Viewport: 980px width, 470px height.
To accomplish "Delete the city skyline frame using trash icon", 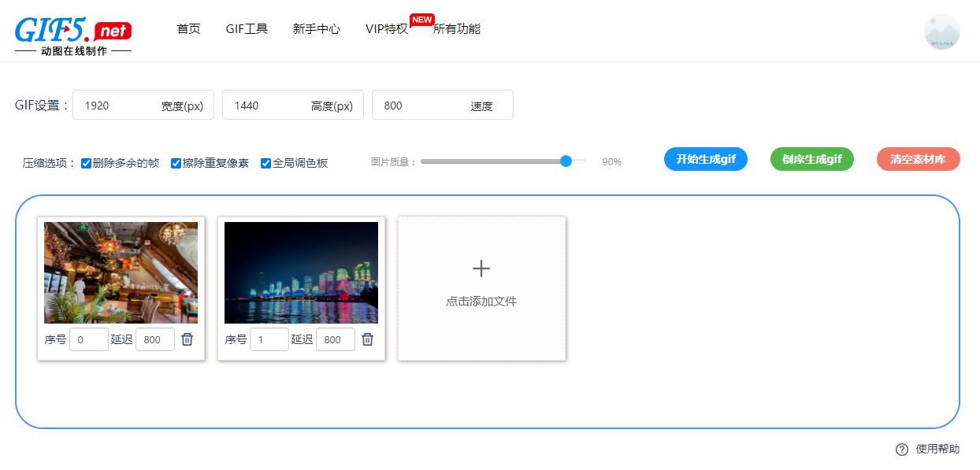I will pyautogui.click(x=367, y=339).
